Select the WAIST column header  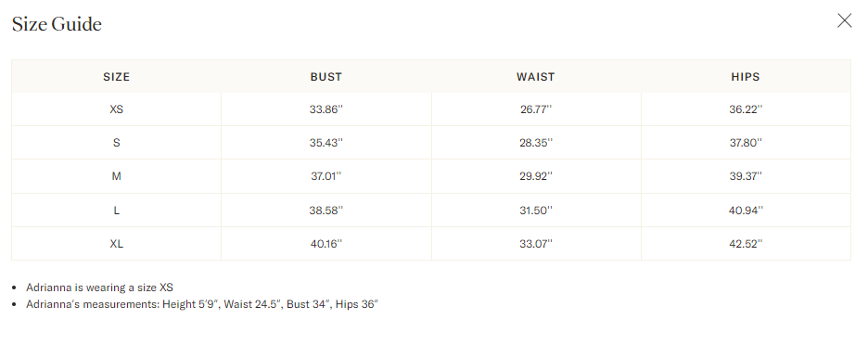click(536, 77)
